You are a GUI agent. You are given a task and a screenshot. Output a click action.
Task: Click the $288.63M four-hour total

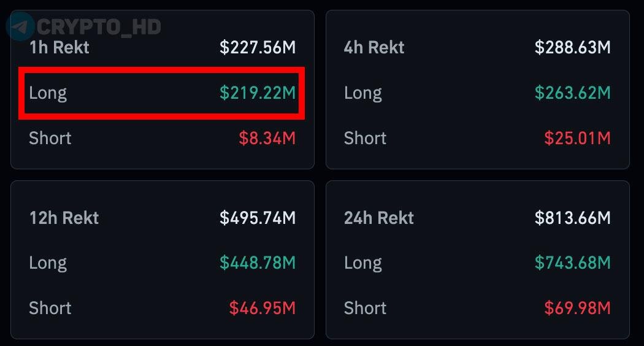tap(572, 47)
